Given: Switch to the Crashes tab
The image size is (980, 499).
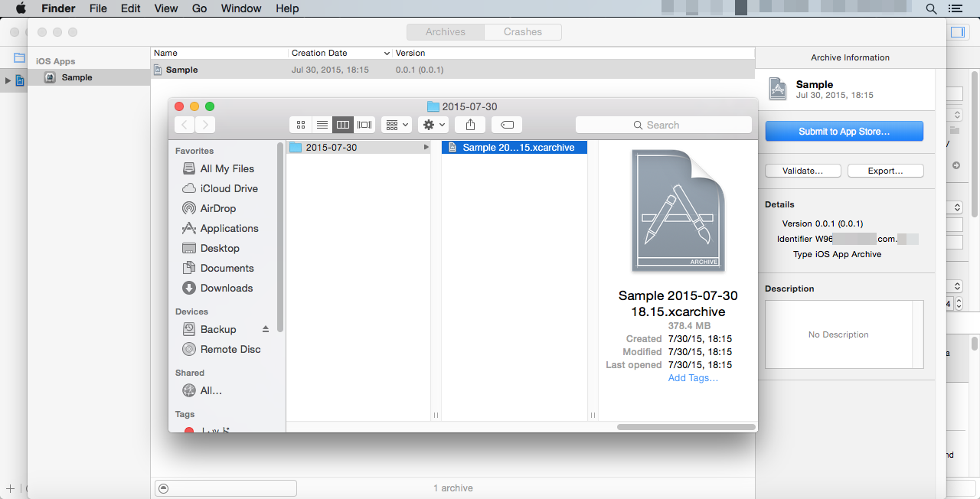Looking at the screenshot, I should click(x=523, y=32).
